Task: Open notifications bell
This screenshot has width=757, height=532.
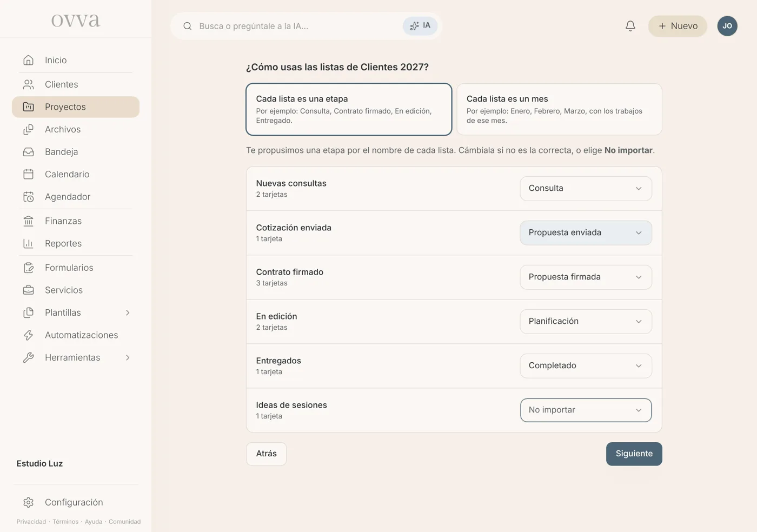Action: (x=630, y=26)
